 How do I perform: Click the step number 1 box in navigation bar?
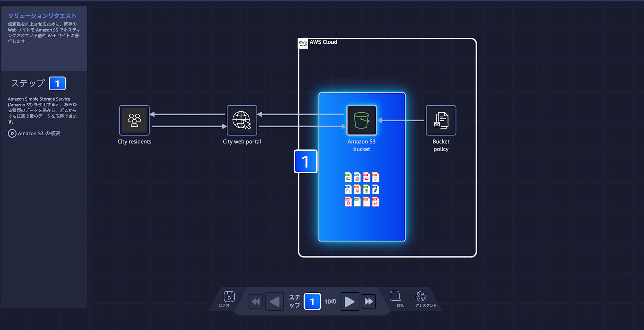pyautogui.click(x=312, y=301)
